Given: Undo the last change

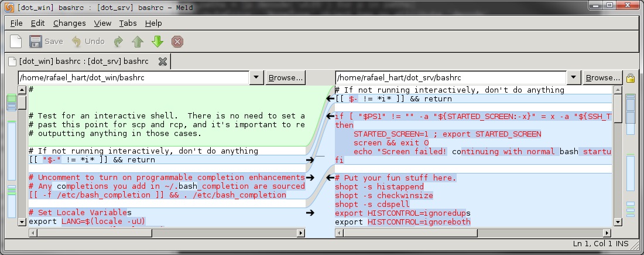Looking at the screenshot, I should point(88,42).
